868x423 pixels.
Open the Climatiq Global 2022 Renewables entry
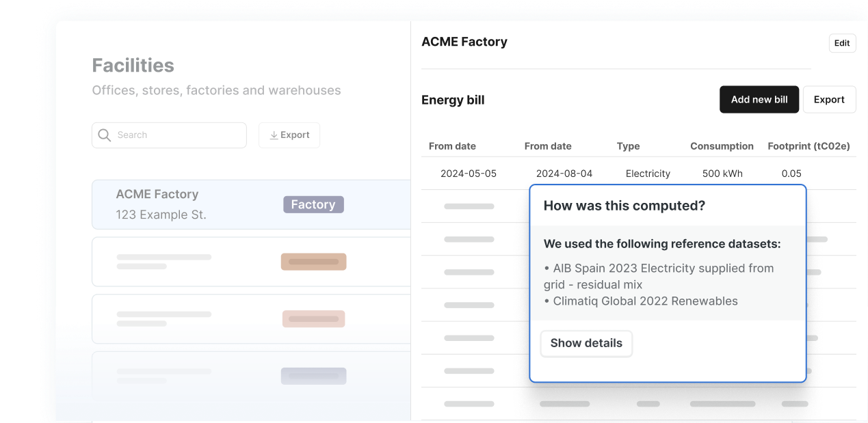644,301
